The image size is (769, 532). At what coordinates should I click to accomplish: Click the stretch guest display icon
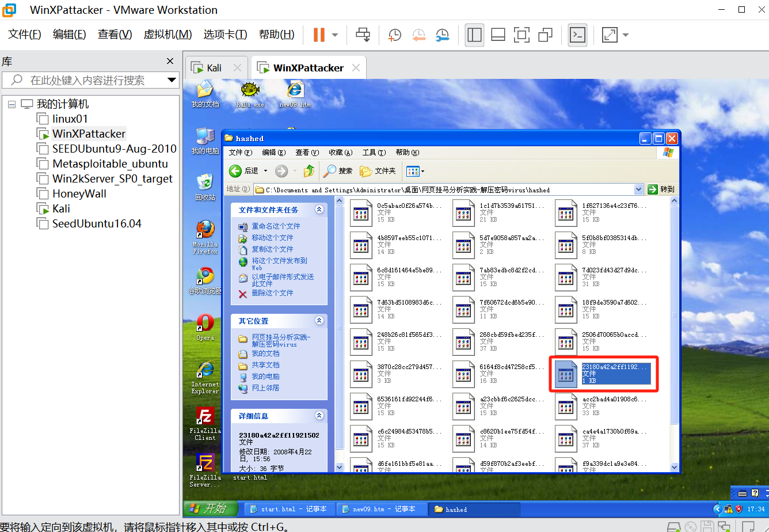click(x=610, y=35)
